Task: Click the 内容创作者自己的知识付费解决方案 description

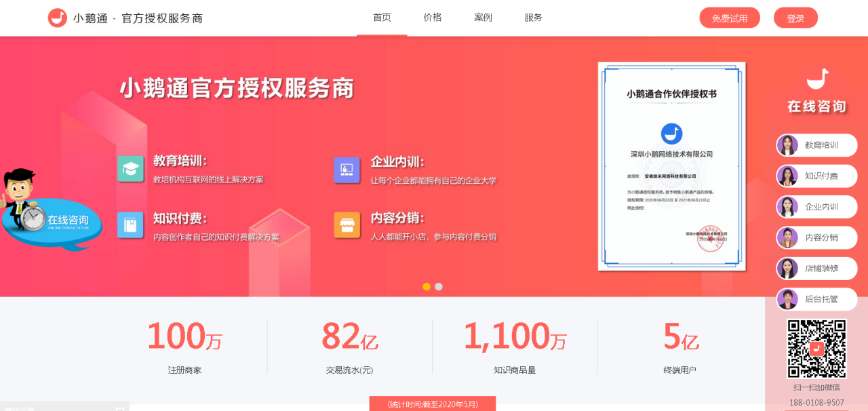Action: (216, 237)
